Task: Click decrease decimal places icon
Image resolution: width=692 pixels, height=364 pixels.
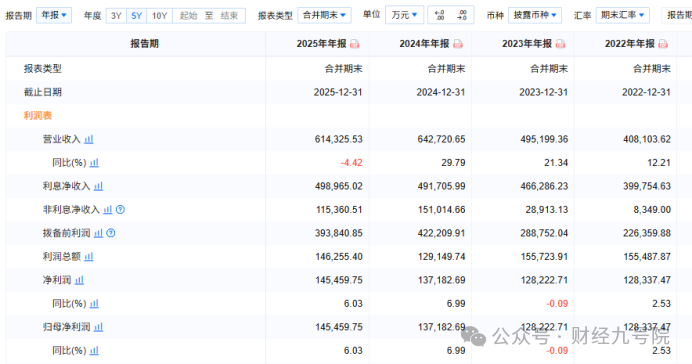Action: tap(462, 15)
